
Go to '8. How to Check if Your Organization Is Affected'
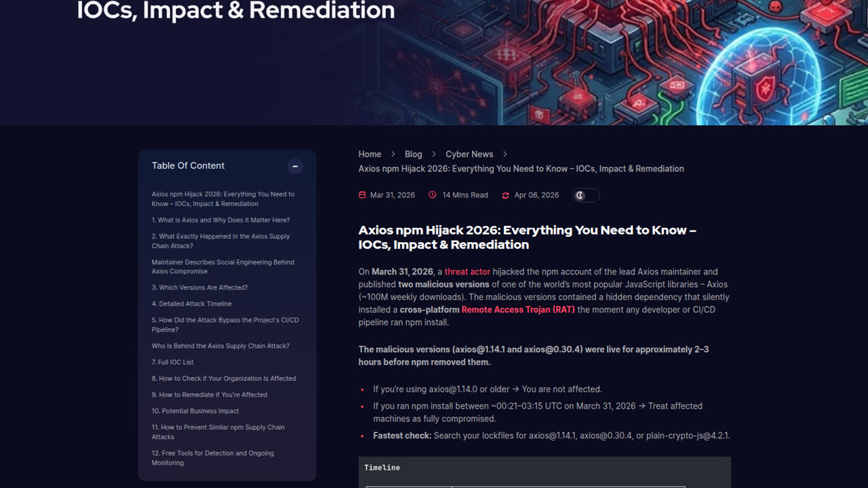pyautogui.click(x=224, y=378)
